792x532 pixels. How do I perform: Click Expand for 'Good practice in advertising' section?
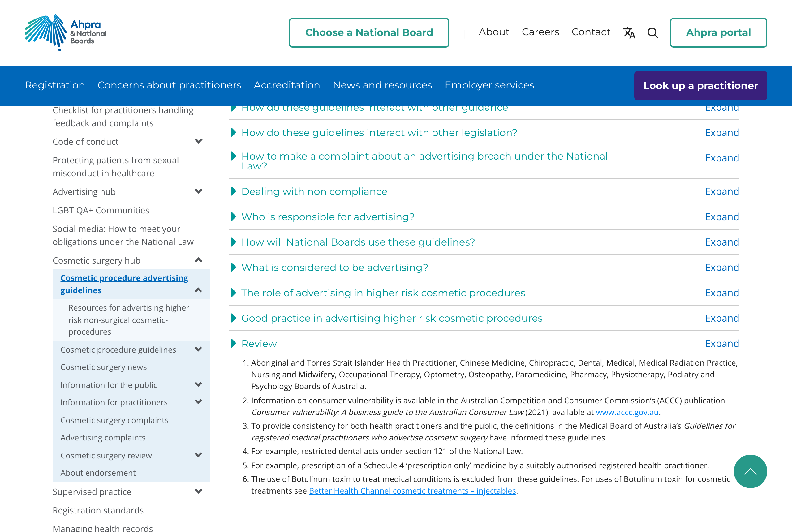(722, 318)
